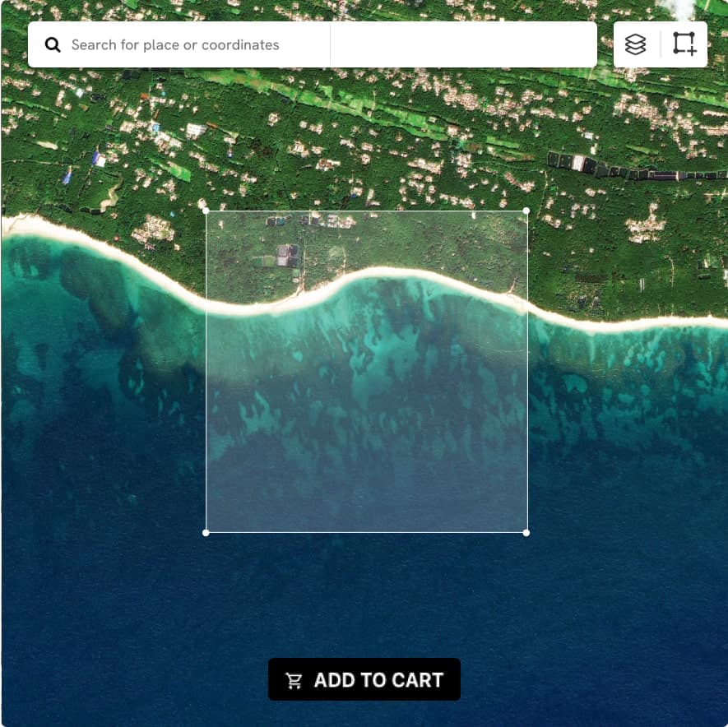Open the map layers panel
Viewport: 728px width, 727px height.
coord(635,44)
